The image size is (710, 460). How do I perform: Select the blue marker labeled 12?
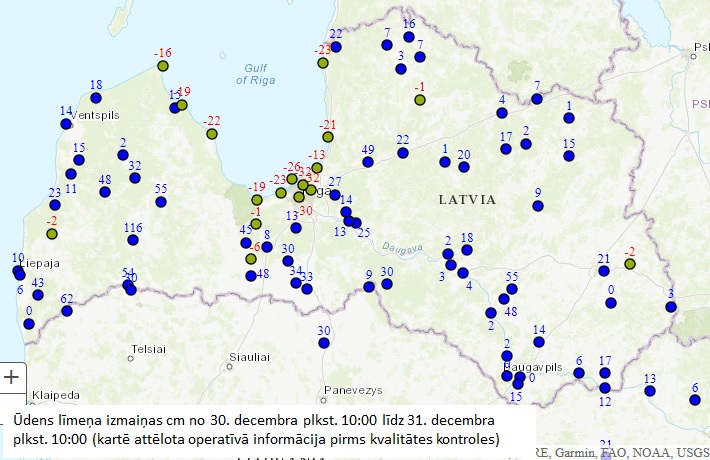[x=605, y=387]
